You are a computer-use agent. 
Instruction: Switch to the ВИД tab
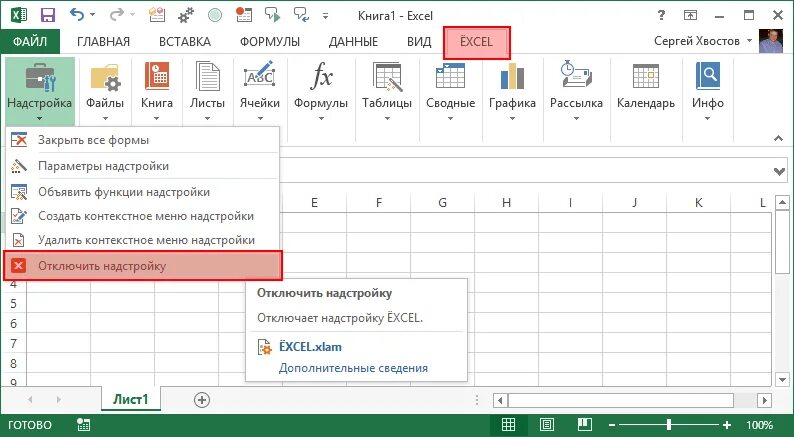click(x=419, y=42)
